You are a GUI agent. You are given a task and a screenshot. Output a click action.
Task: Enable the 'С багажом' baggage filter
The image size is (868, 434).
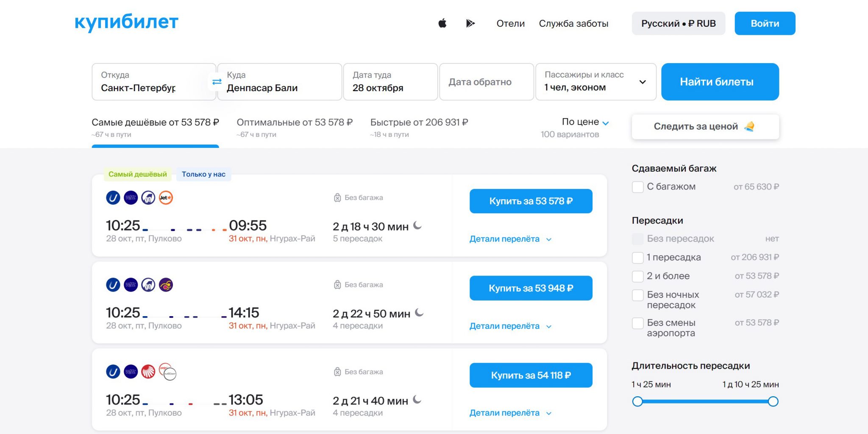click(638, 187)
